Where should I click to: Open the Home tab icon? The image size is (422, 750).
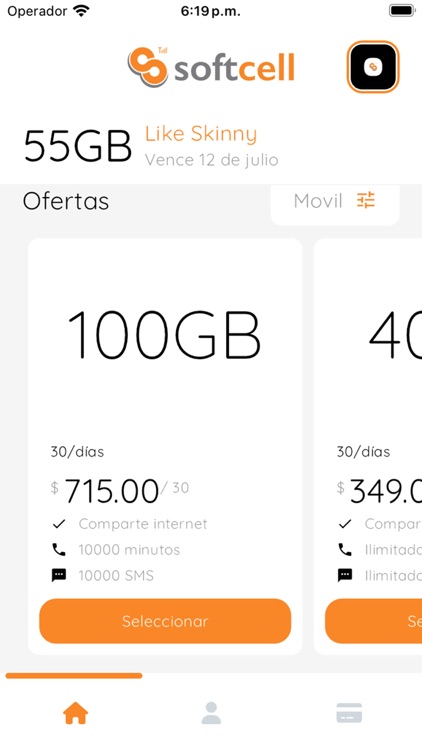pyautogui.click(x=76, y=713)
